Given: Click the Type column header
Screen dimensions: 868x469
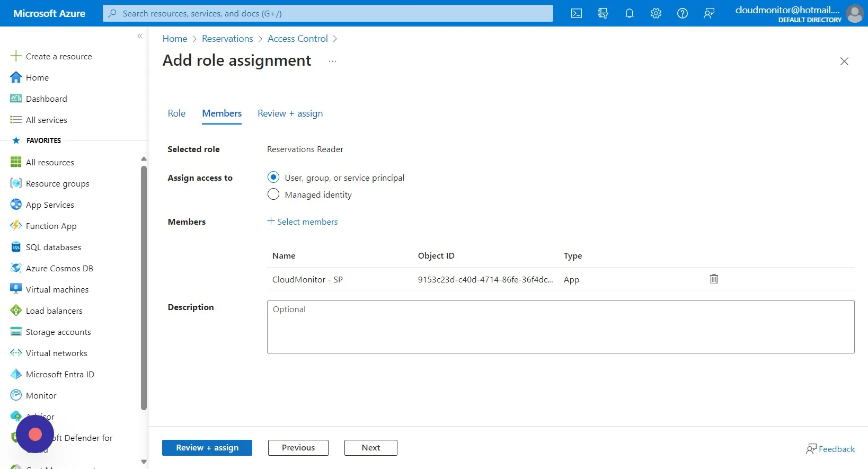Looking at the screenshot, I should [x=573, y=255].
